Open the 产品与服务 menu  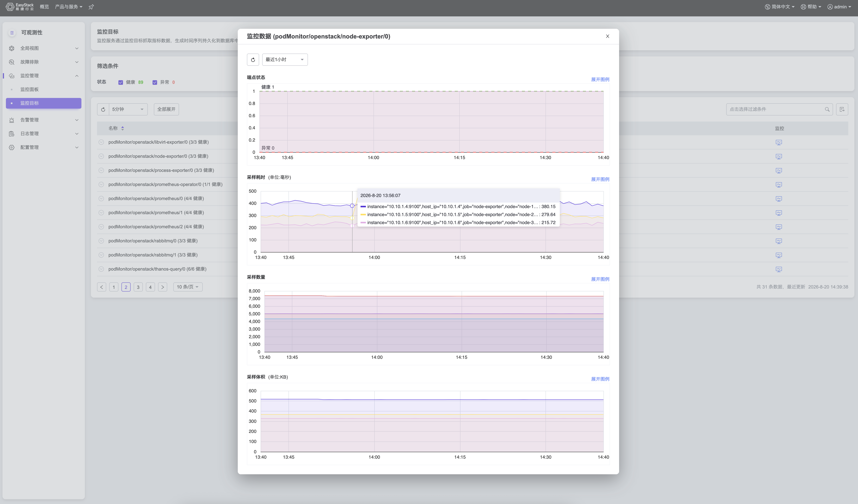pyautogui.click(x=68, y=7)
